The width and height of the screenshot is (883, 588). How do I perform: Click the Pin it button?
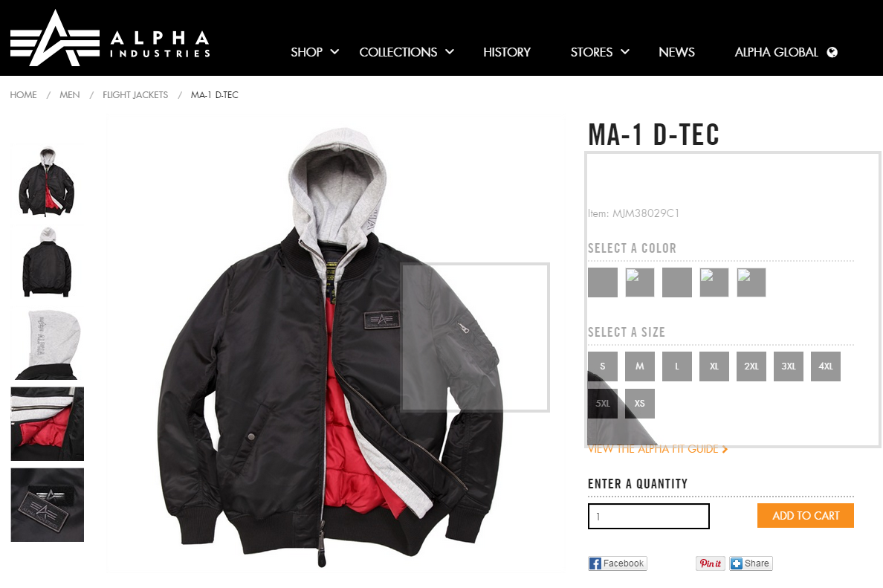[x=711, y=563]
